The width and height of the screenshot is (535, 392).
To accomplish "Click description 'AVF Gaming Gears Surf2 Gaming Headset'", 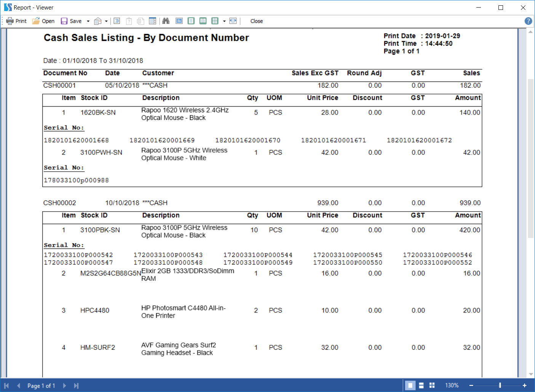I will (x=178, y=349).
